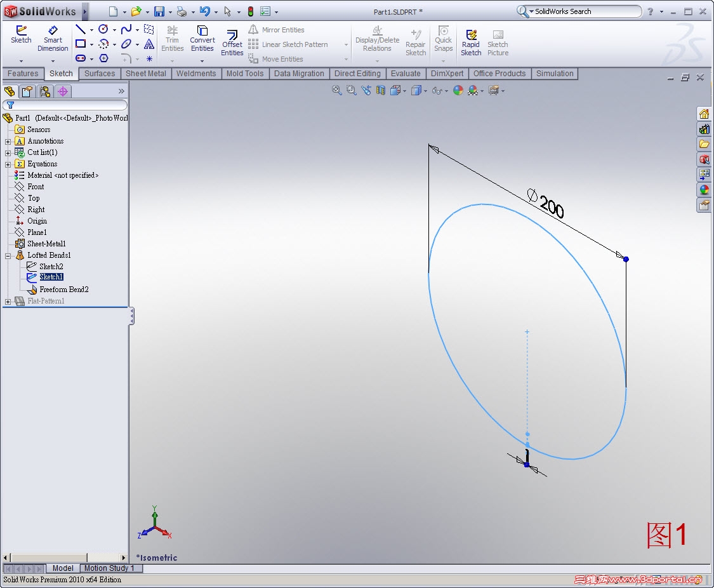Viewport: 714px width, 588px height.
Task: Select the Line sketch tool
Action: 81,30
